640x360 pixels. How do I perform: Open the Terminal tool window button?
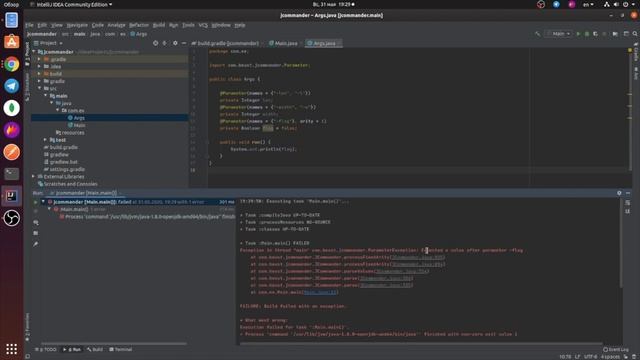120,349
